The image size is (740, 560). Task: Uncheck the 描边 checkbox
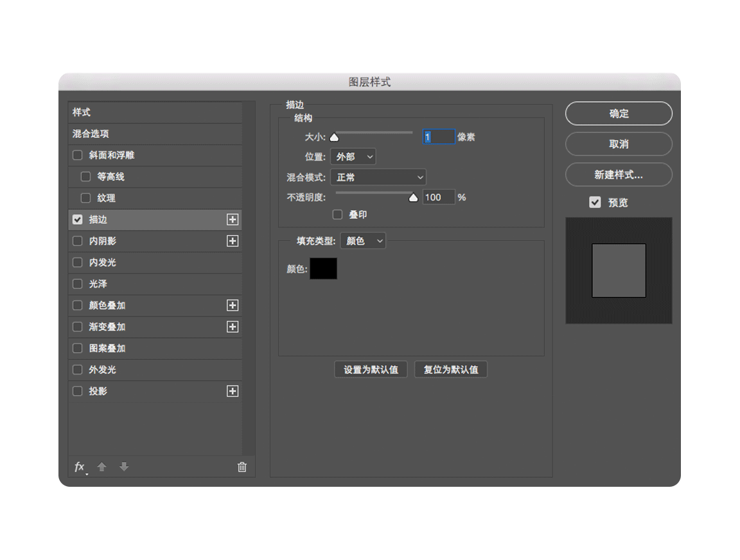tap(77, 220)
